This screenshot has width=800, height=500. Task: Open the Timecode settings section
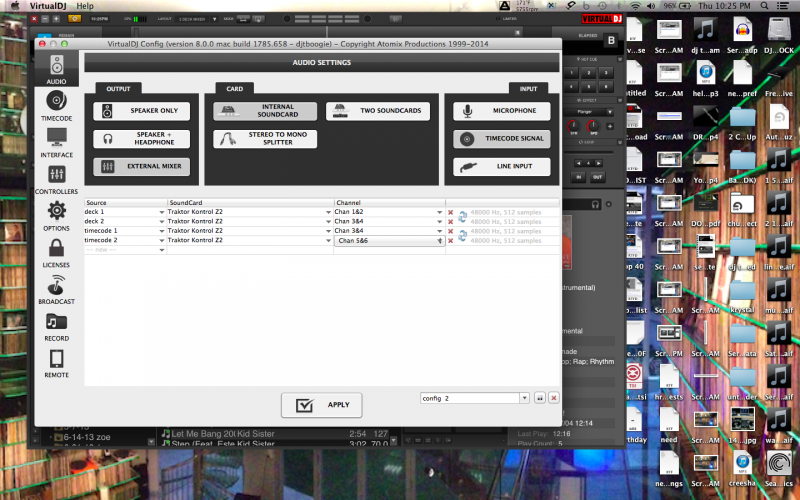pos(56,106)
